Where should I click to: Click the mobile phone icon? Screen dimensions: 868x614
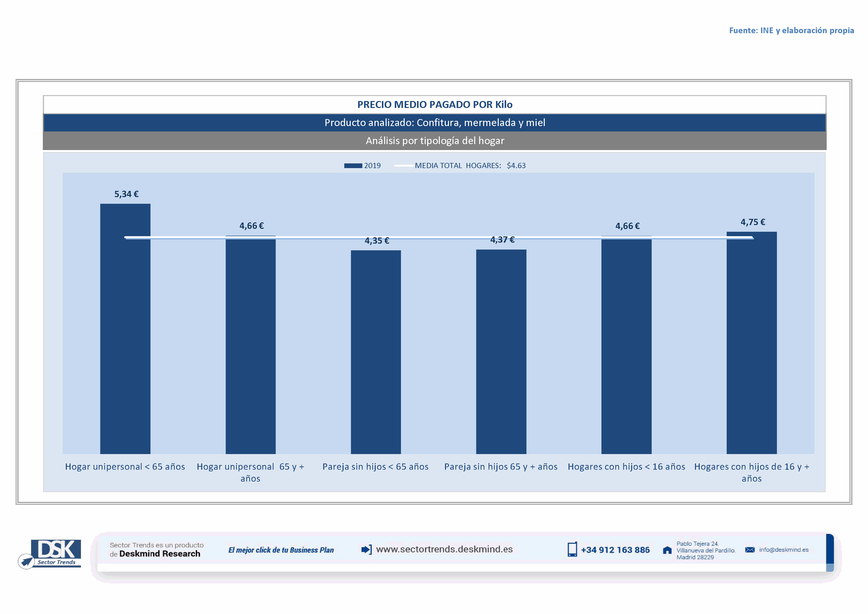click(x=572, y=549)
